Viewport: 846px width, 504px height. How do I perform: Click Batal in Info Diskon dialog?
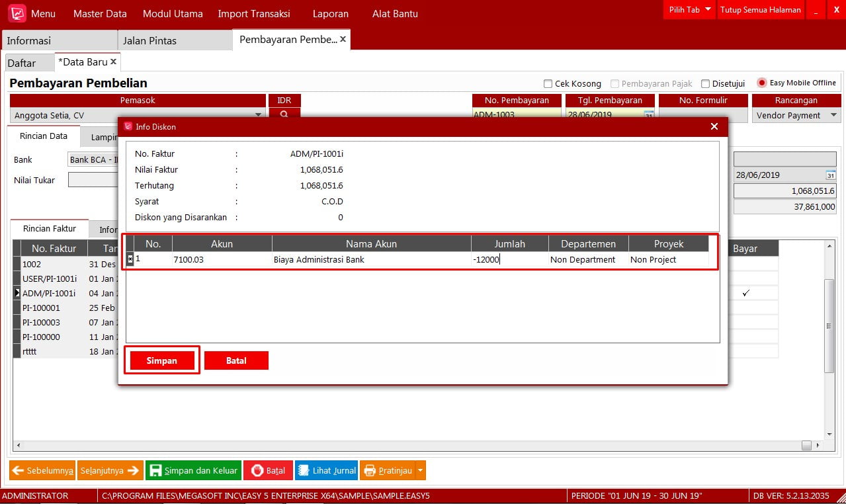click(x=236, y=360)
